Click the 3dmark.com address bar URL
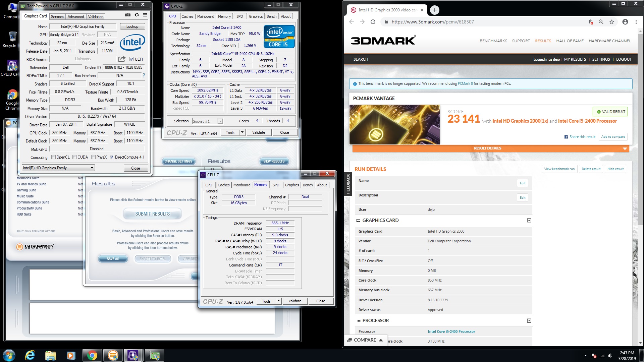This screenshot has width=644, height=362. (x=433, y=22)
